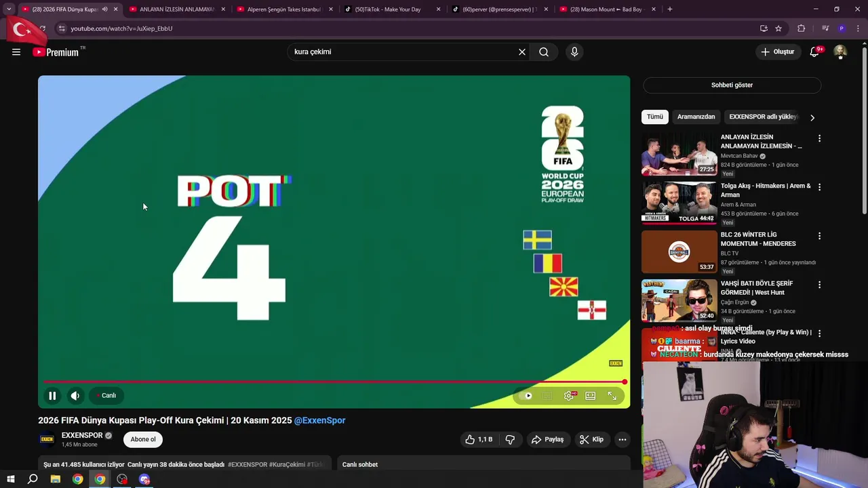Bookmark this page with the star icon

pyautogui.click(x=778, y=28)
